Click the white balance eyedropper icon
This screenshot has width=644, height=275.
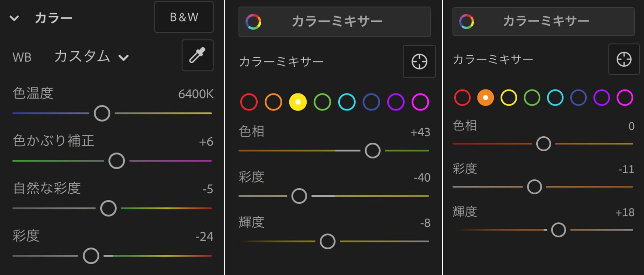pos(197,55)
